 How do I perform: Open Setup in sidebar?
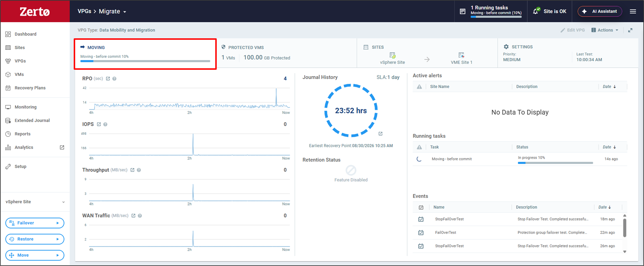pyautogui.click(x=20, y=166)
